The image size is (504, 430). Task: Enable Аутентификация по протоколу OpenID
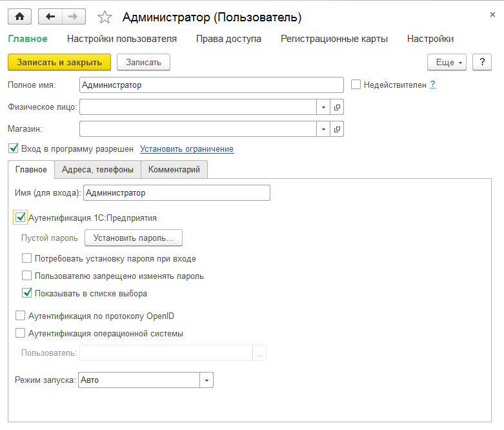20,316
